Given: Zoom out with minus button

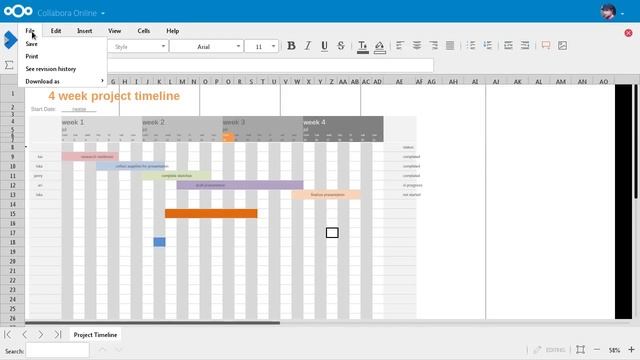Looking at the screenshot, I should 597,350.
